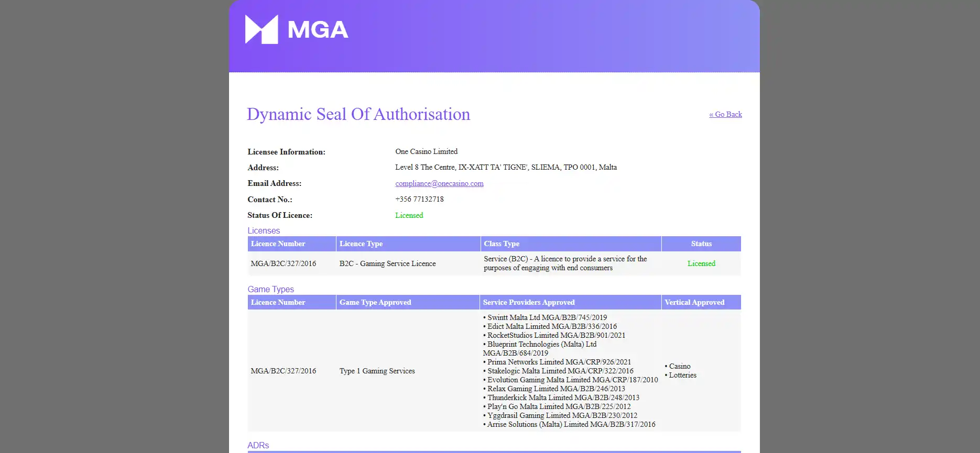Select the Dynamic Seal Of Authorisation heading
Screen dimensions: 980x453
click(358, 114)
